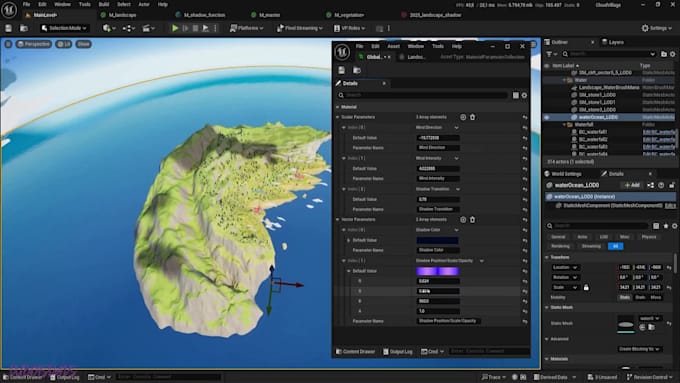This screenshot has width=680, height=383.
Task: Click Add component button in Details
Action: pos(632,185)
